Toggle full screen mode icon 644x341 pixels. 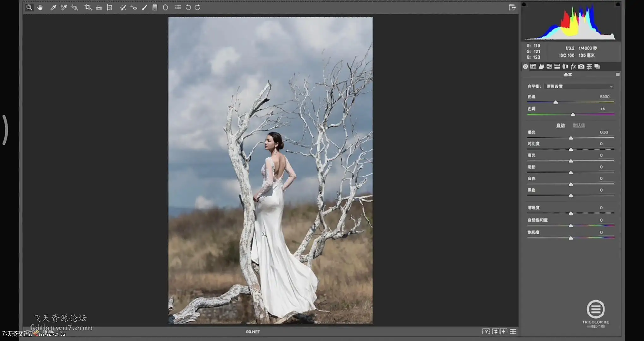click(x=512, y=8)
